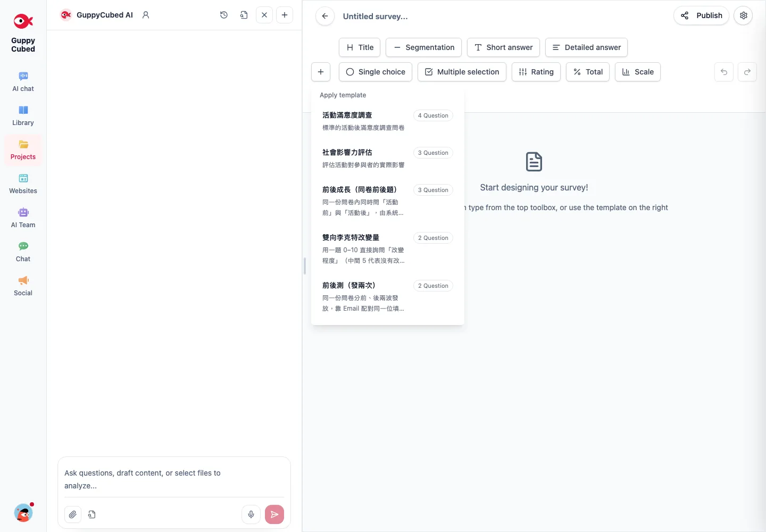Click the file icon next to history

(244, 15)
